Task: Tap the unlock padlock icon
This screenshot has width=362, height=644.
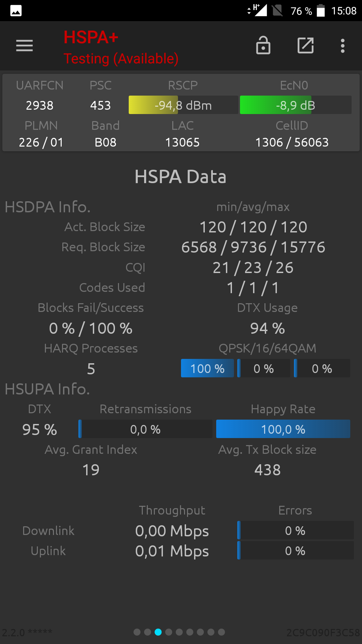Action: [x=263, y=45]
